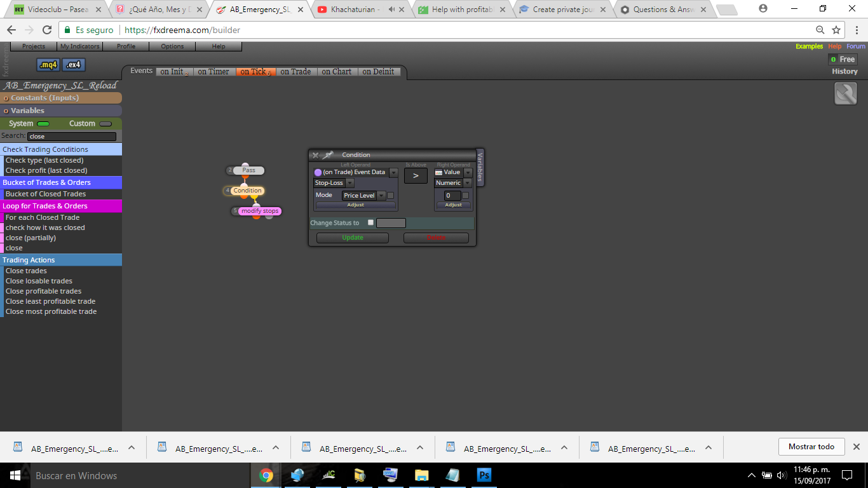Image resolution: width=868 pixels, height=488 pixels.
Task: Pin the Condition dialog using pushpin icon
Action: coord(328,155)
